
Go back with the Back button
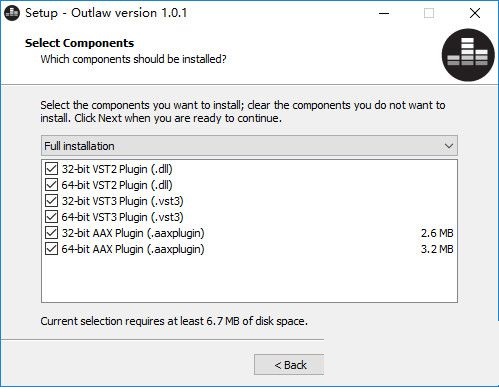pos(289,365)
